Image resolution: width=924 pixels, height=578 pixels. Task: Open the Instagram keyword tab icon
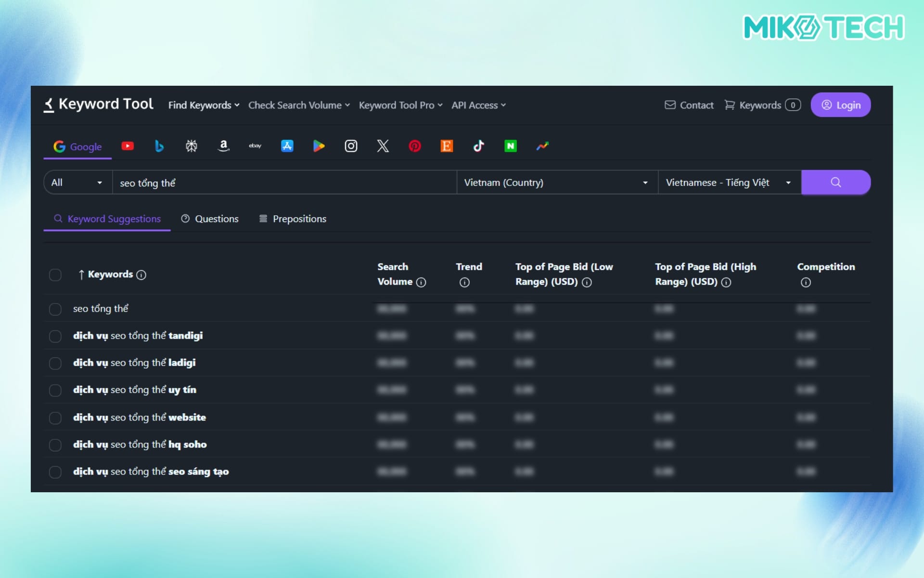[351, 146]
